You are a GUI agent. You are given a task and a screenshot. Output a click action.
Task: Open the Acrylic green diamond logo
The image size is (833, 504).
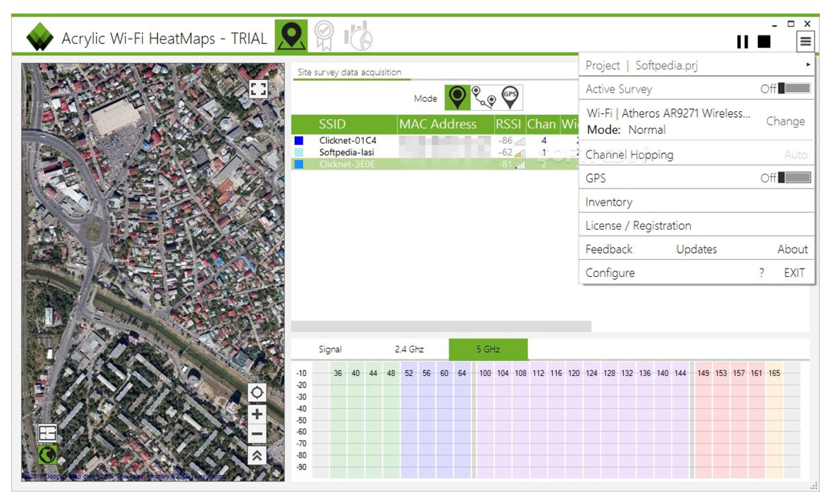(39, 37)
